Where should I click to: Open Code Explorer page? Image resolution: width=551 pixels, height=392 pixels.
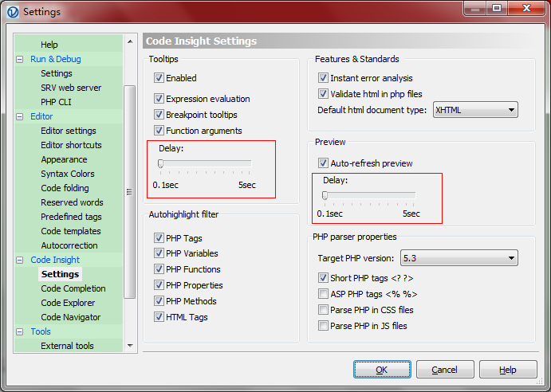[68, 303]
